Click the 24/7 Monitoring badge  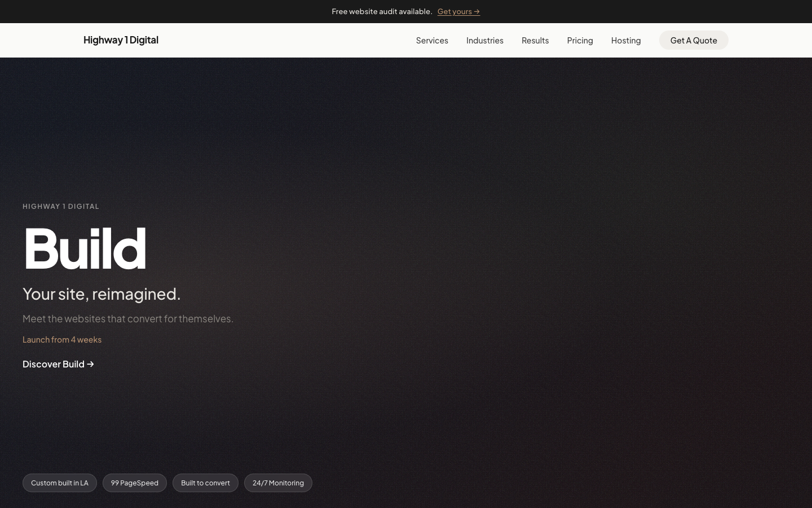pos(278,483)
